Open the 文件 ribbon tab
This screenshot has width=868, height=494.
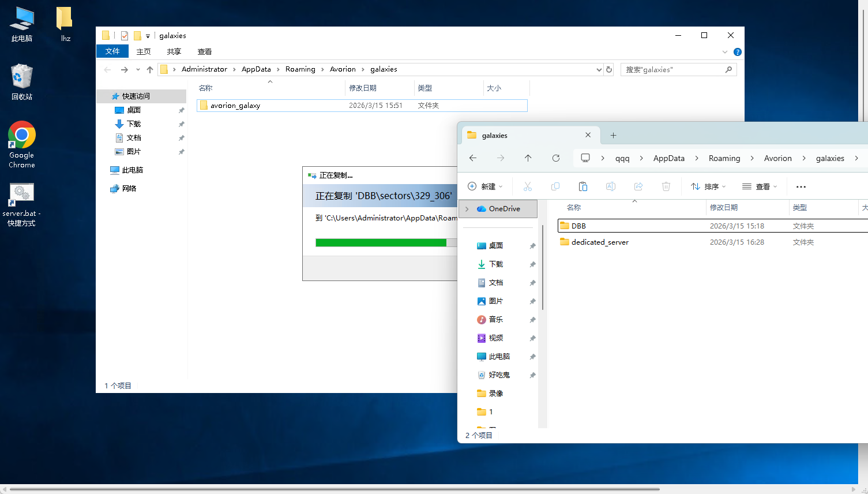click(x=112, y=51)
